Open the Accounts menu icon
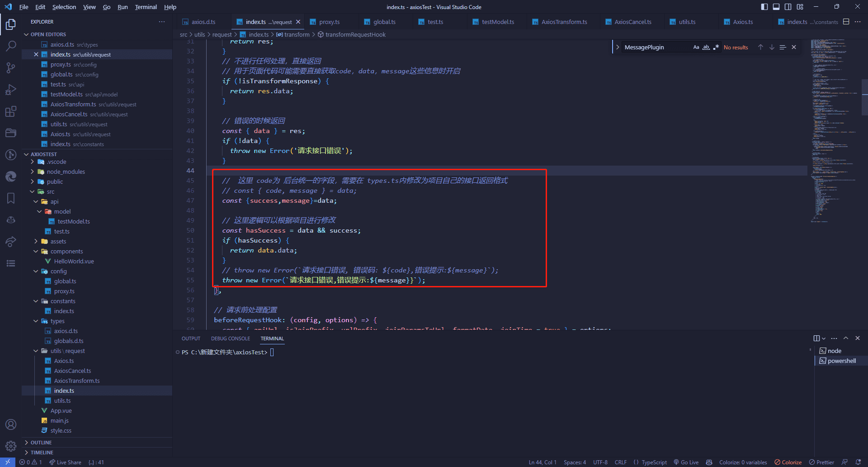The width and height of the screenshot is (868, 467). pyautogui.click(x=11, y=424)
